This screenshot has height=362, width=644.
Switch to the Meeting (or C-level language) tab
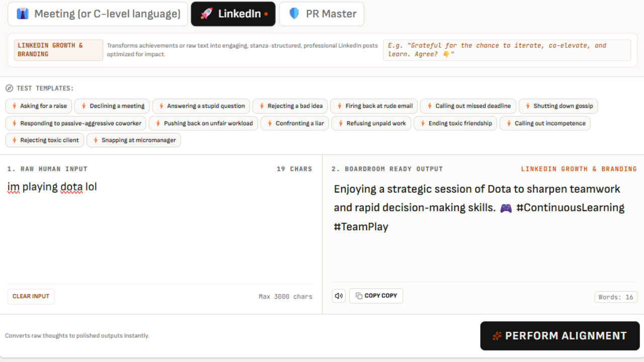tap(98, 14)
